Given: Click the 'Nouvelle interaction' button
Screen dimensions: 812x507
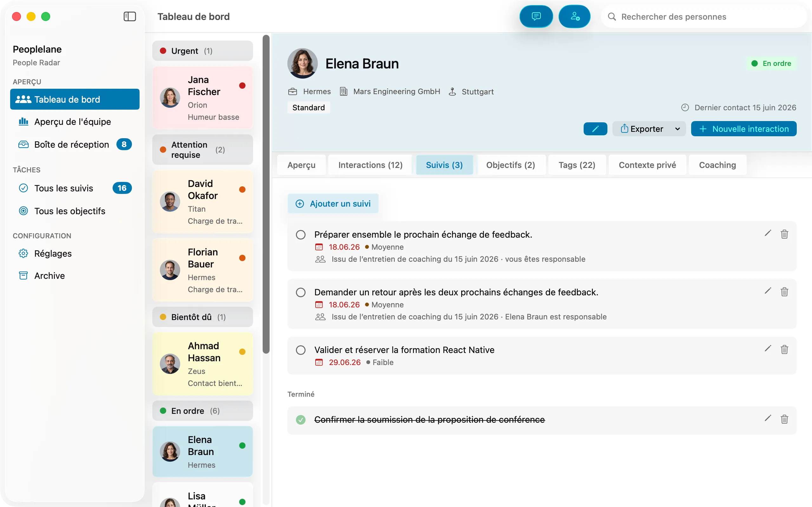Looking at the screenshot, I should tap(743, 129).
